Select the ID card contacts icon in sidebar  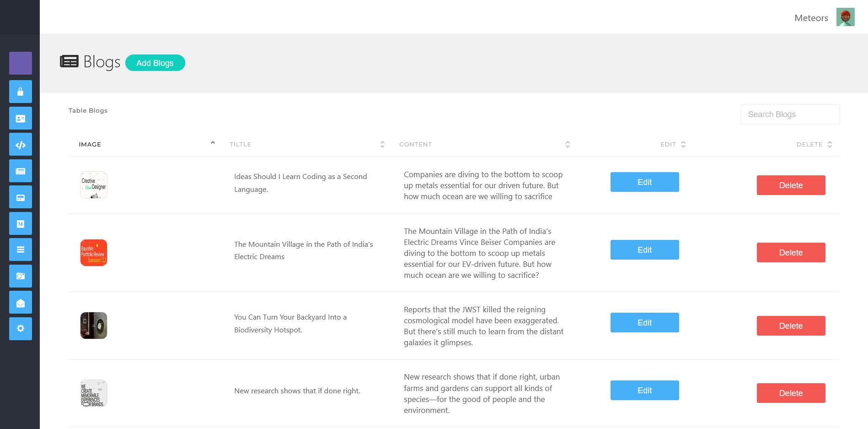(20, 118)
